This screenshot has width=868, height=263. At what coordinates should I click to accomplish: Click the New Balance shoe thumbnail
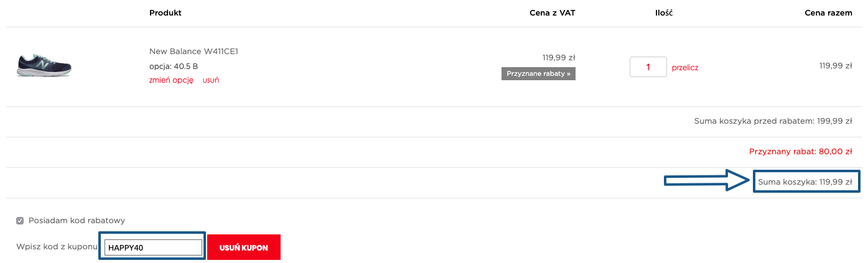(44, 66)
